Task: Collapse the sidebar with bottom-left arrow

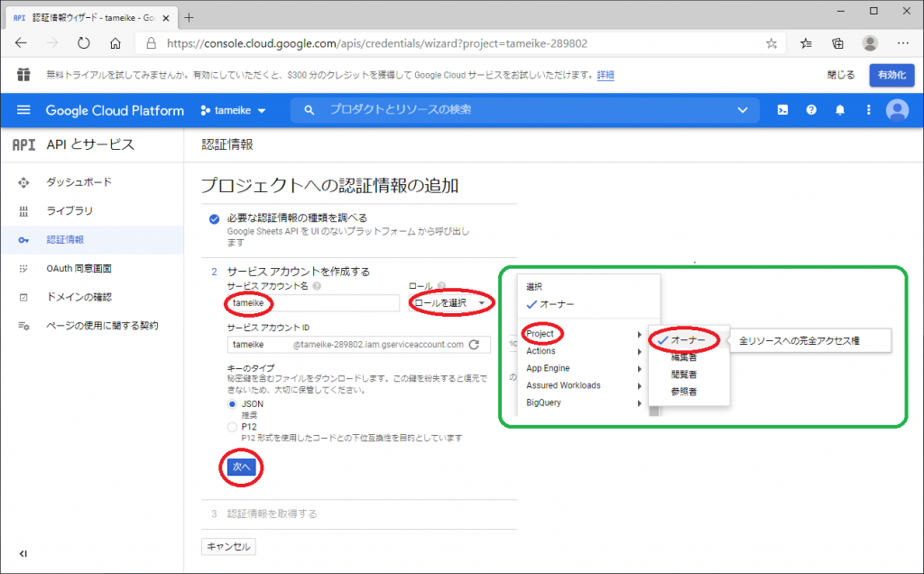Action: [x=23, y=553]
